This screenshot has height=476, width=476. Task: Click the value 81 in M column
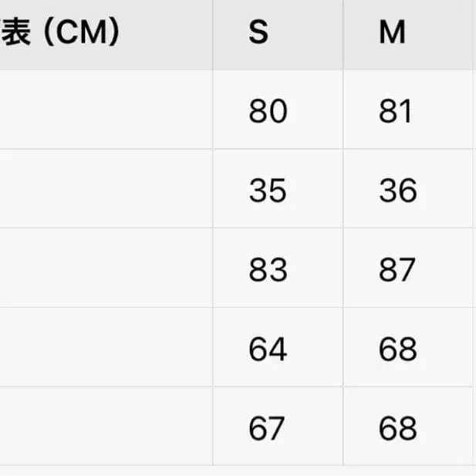coord(397,112)
